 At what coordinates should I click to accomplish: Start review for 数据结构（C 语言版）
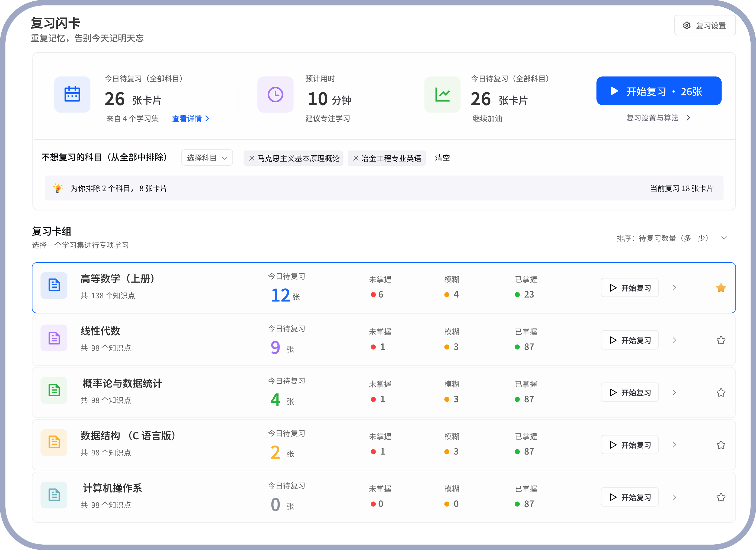(630, 445)
